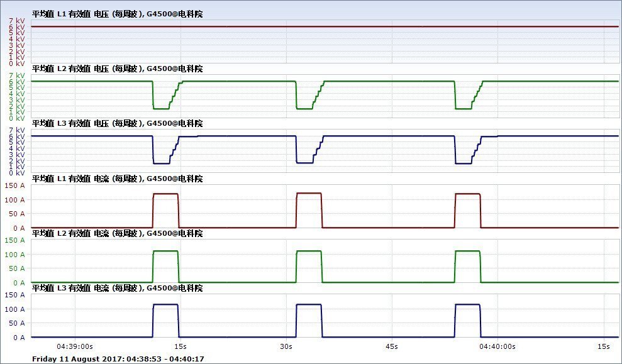Screen dimensions: 622x364
Task: Click the date range text at bottom
Action: point(118,359)
